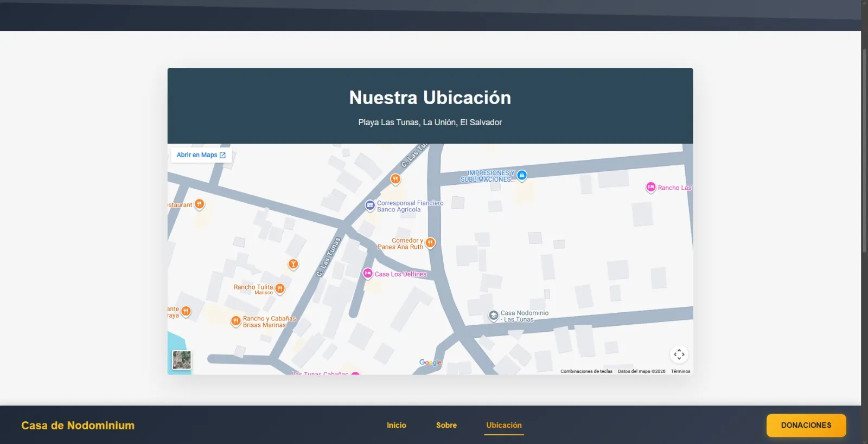Viewport: 868px width, 444px height.
Task: Select the Casa Nodominio - Las Tunas marker
Action: (x=494, y=316)
